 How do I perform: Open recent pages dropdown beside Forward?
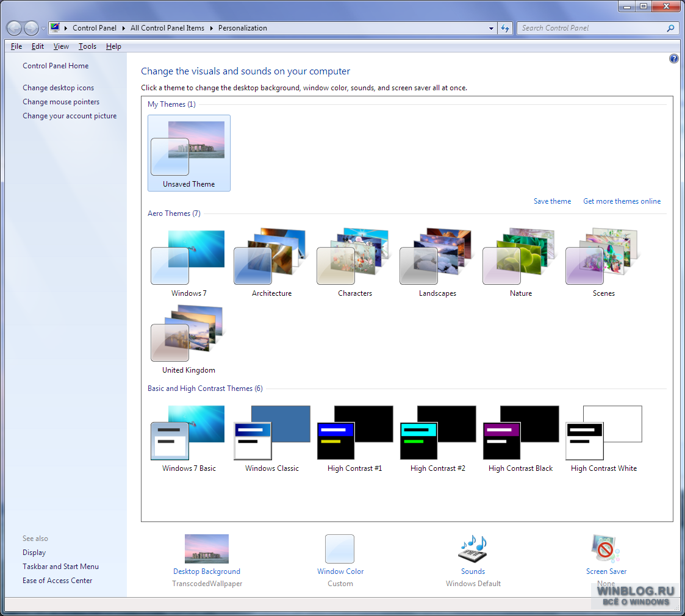43,29
